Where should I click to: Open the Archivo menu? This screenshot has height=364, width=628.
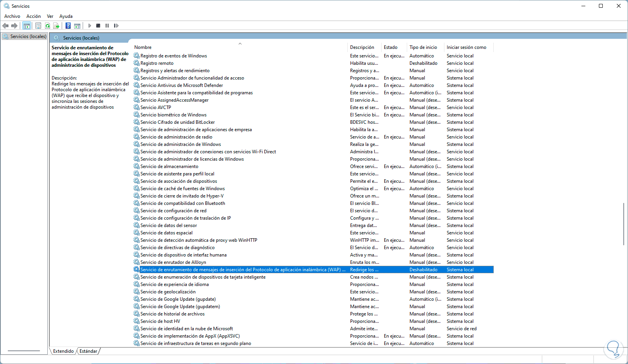pyautogui.click(x=12, y=16)
